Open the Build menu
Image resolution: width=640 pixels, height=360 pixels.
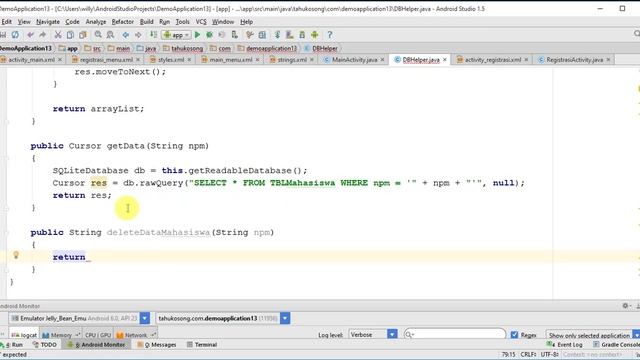(147, 22)
